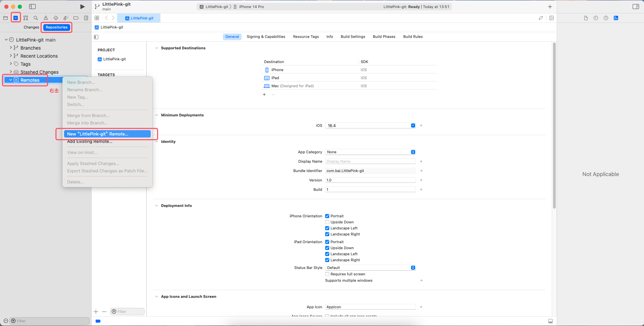Screen dimensions: 644x326
Task: Switch to Build Phases tab
Action: click(384, 37)
